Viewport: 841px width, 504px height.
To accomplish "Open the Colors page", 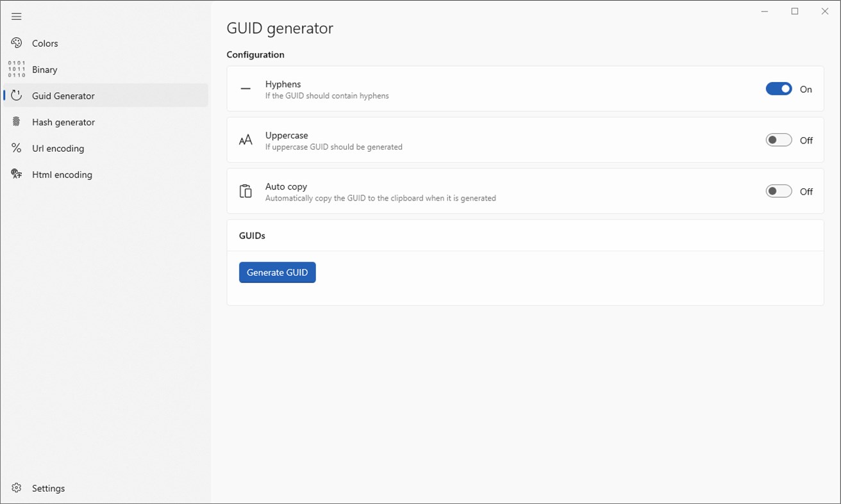I will pos(45,44).
